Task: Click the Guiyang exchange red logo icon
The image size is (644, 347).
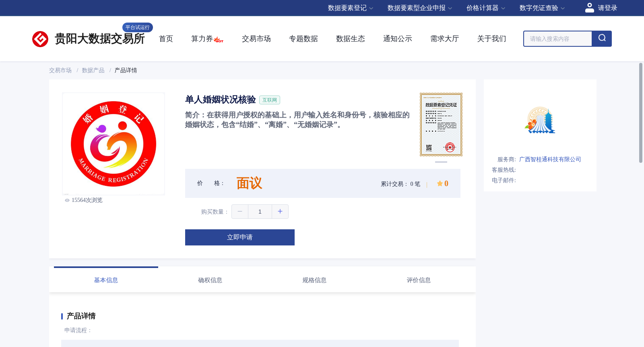Action: [x=40, y=39]
